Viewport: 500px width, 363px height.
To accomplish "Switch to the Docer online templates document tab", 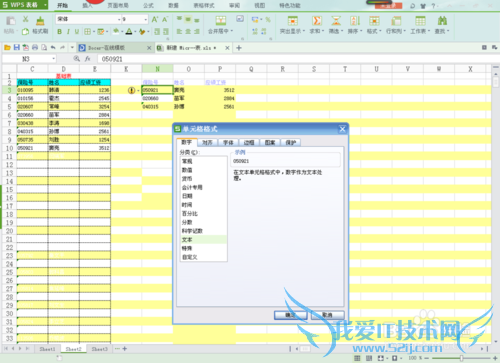I will [x=115, y=48].
